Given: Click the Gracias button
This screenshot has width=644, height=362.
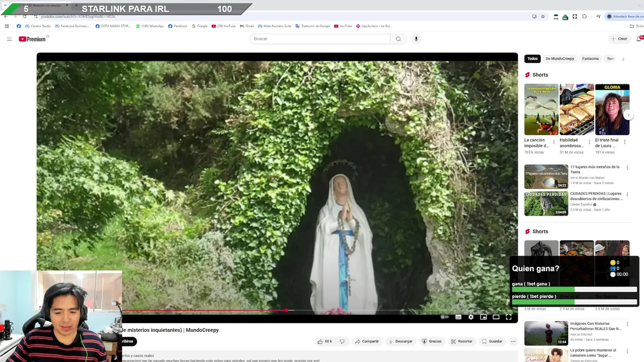Looking at the screenshot, I should (432, 341).
